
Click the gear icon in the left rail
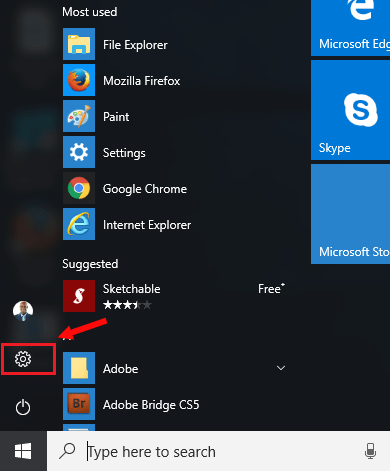click(23, 359)
